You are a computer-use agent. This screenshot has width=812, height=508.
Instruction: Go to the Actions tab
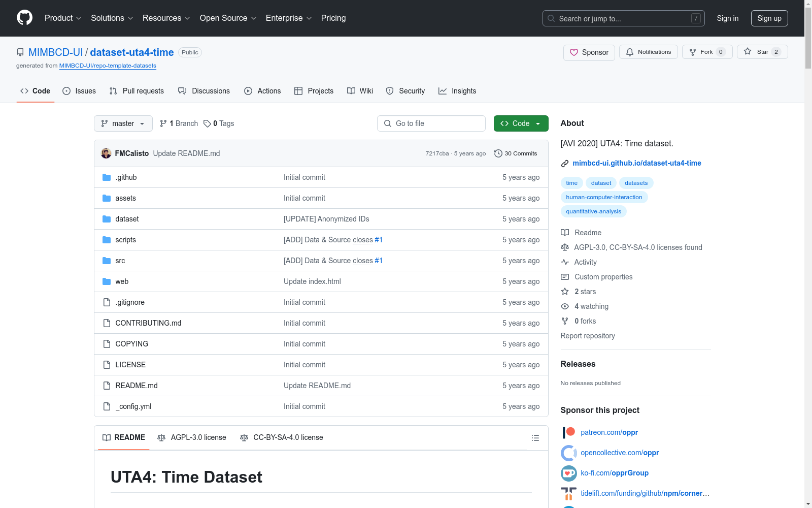click(x=262, y=91)
